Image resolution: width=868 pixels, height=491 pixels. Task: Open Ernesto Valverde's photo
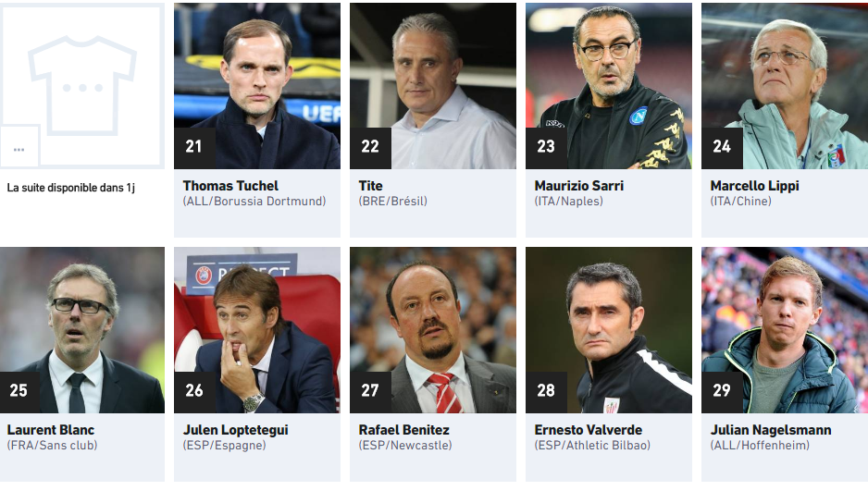click(x=609, y=330)
